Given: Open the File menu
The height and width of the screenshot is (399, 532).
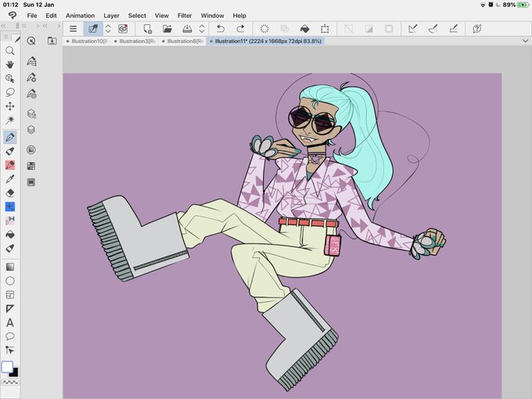Looking at the screenshot, I should click(32, 16).
